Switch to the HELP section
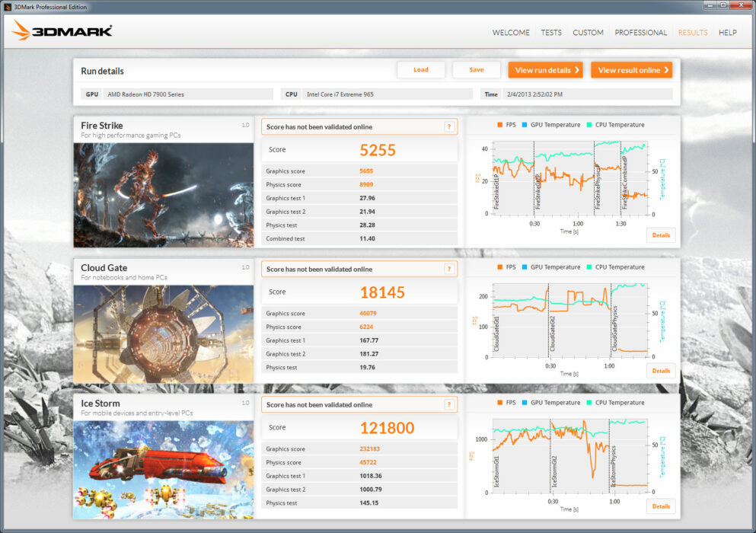 [x=728, y=33]
